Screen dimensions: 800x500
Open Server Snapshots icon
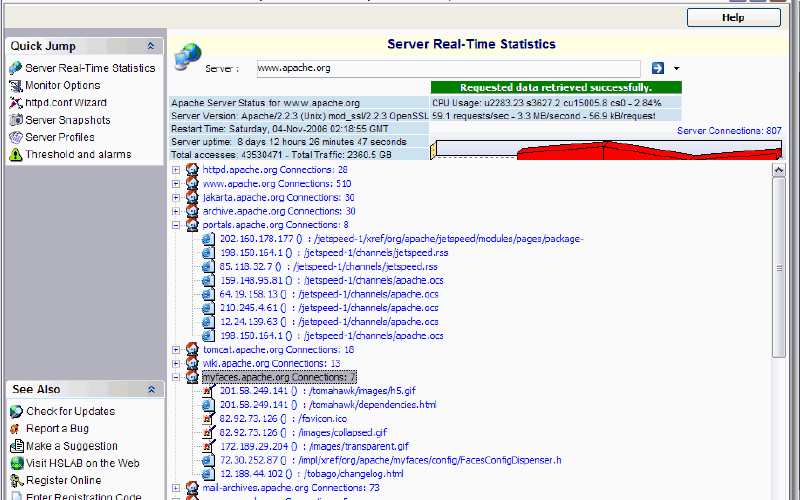[16, 120]
